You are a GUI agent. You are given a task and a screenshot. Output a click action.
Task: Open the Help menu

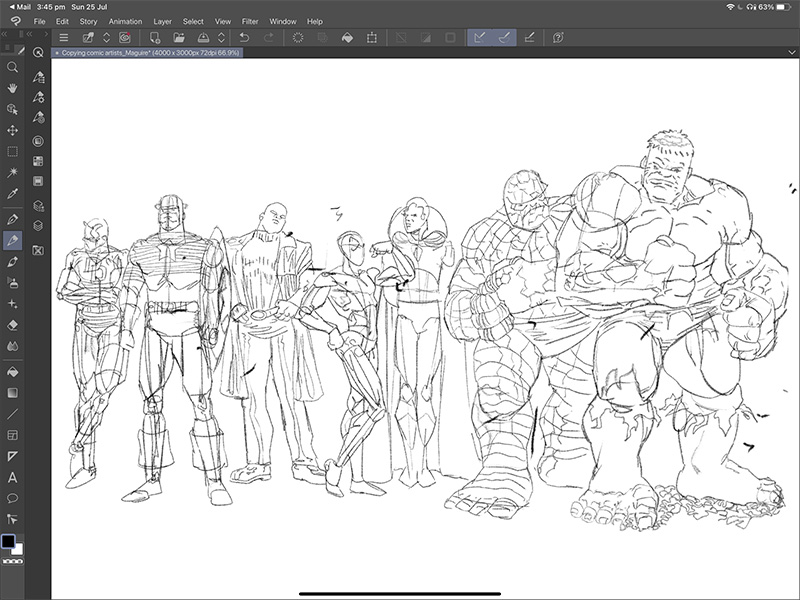pos(315,21)
